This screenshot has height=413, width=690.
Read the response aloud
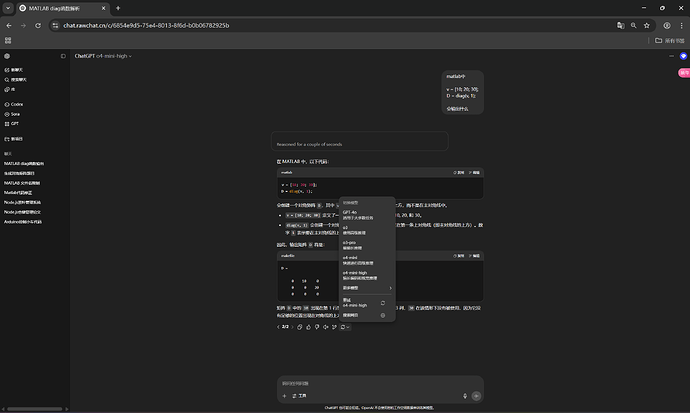(326, 327)
